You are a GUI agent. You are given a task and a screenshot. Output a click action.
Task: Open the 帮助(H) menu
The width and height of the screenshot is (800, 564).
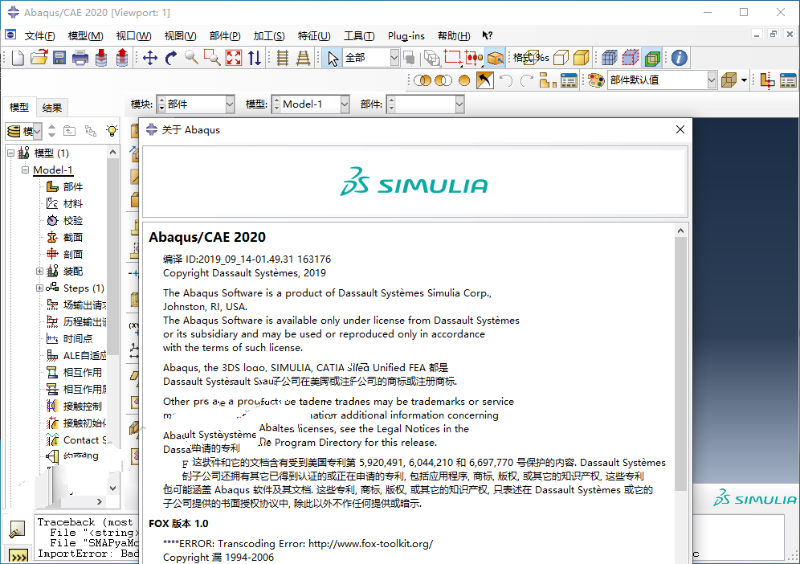454,35
